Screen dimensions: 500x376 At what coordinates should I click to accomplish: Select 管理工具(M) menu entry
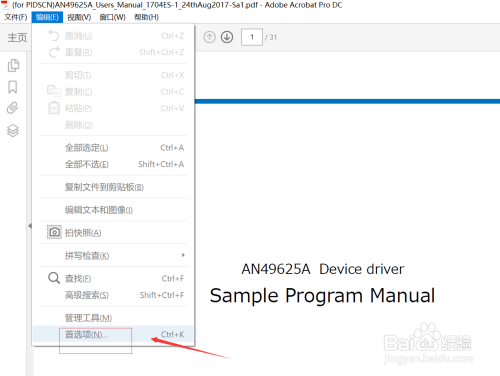point(113,318)
